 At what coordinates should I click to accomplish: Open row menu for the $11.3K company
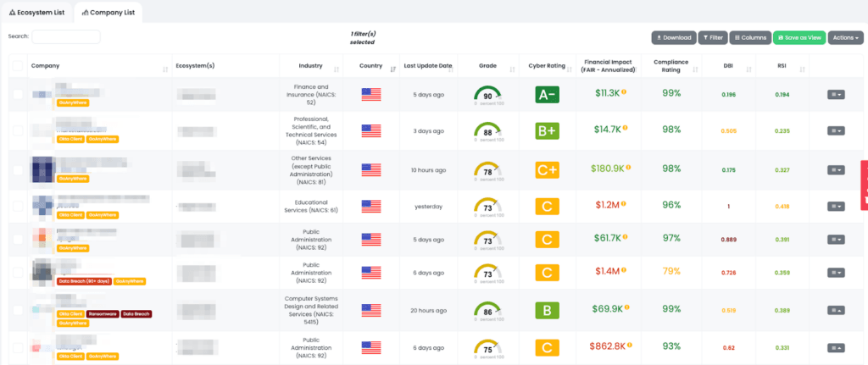click(x=836, y=95)
